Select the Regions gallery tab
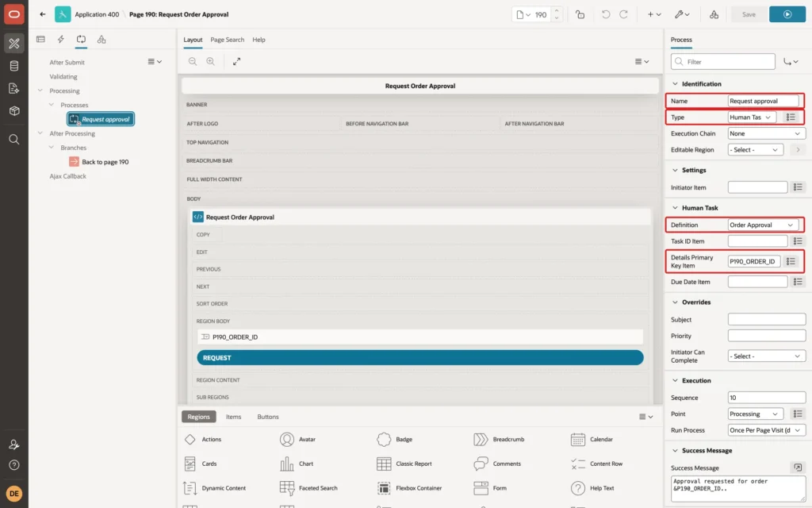This screenshot has height=508, width=812. [199, 417]
